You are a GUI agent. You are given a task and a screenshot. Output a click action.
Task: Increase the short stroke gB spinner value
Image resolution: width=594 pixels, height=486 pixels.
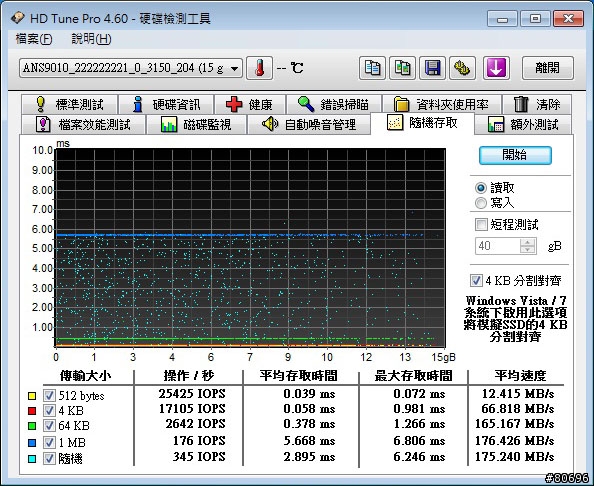(527, 242)
